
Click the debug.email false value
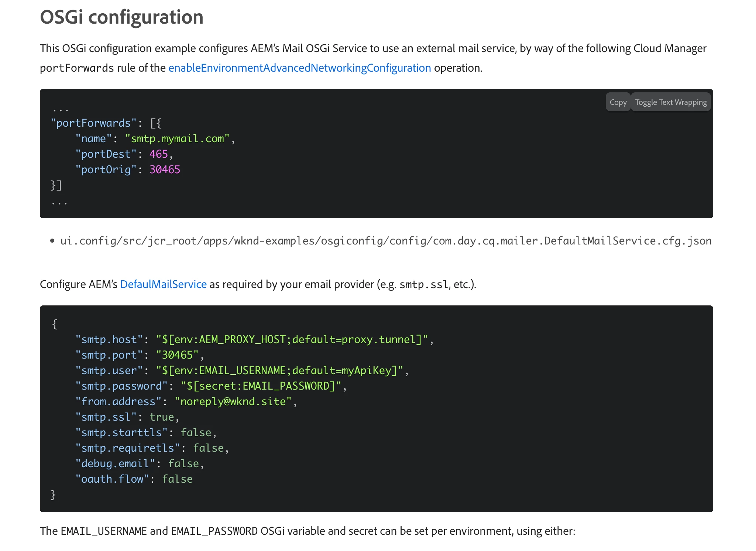tap(183, 463)
